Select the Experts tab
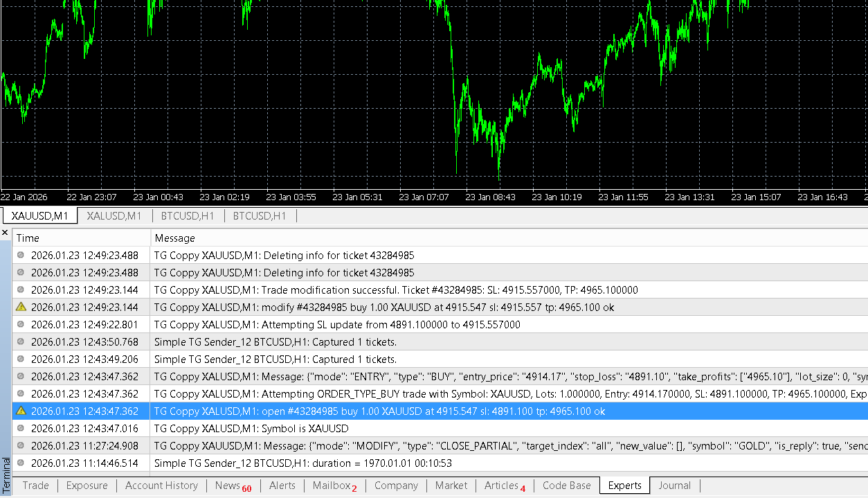 625,486
